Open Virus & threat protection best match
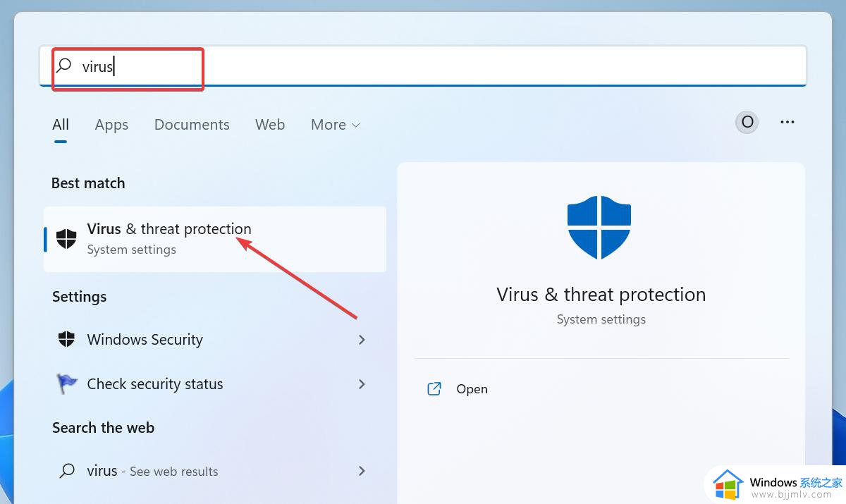Viewport: 846px width, 504px height. [x=215, y=239]
